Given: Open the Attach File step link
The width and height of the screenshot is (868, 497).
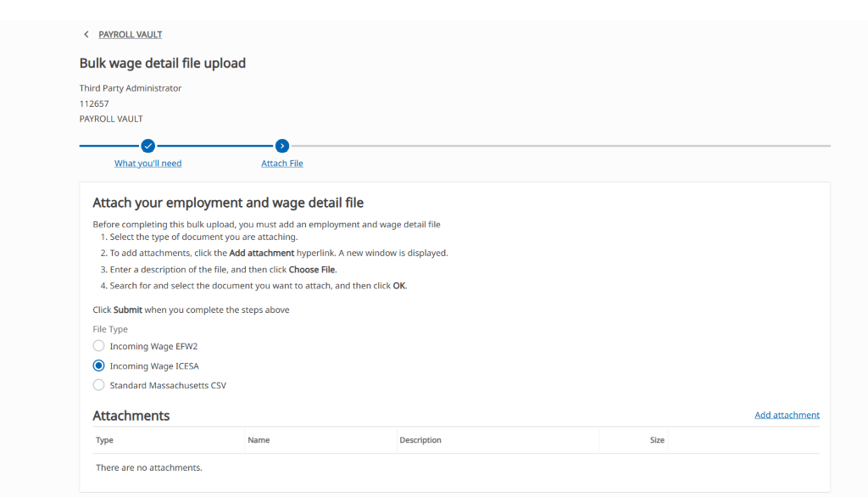Looking at the screenshot, I should coord(282,164).
